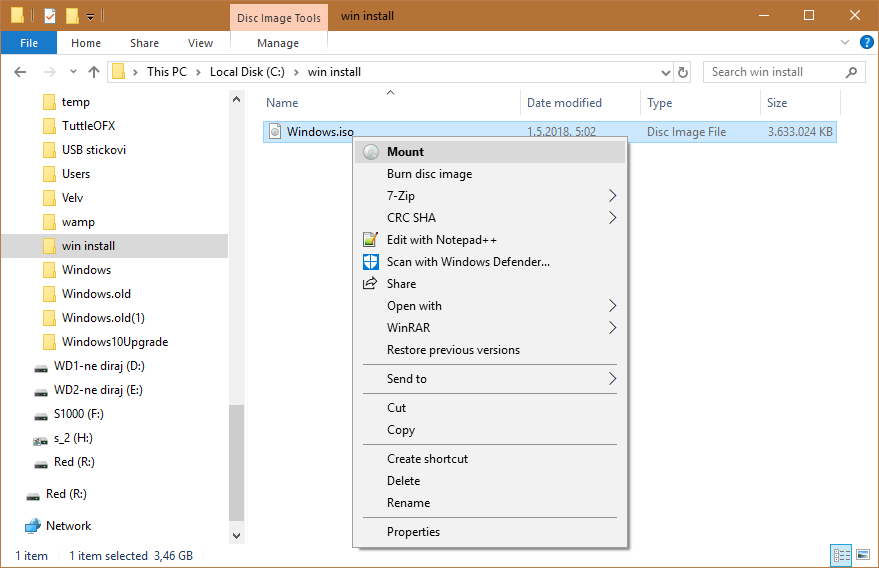879x568 pixels.
Task: Switch to the View ribbon tab
Action: click(x=200, y=43)
